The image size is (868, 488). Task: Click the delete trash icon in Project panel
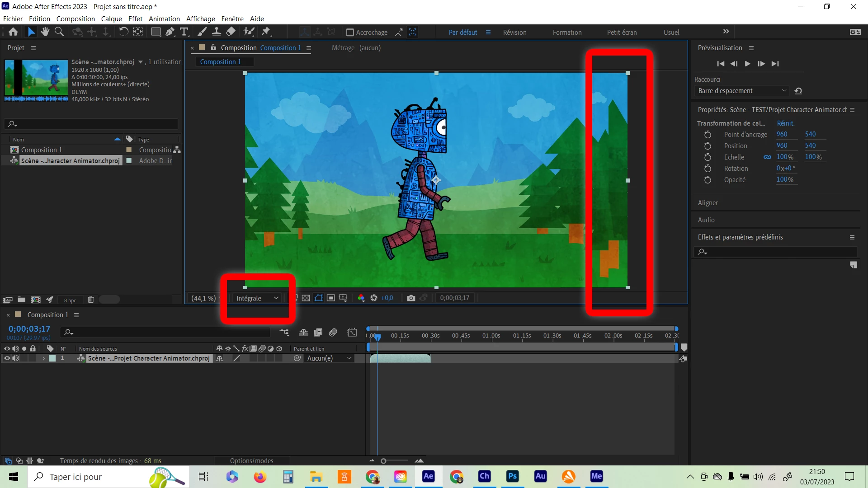tap(90, 300)
